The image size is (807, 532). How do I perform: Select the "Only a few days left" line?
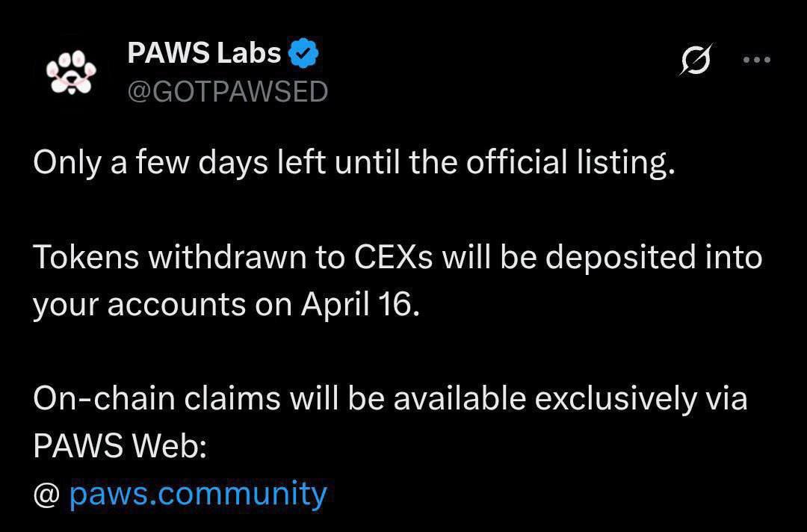(x=354, y=163)
